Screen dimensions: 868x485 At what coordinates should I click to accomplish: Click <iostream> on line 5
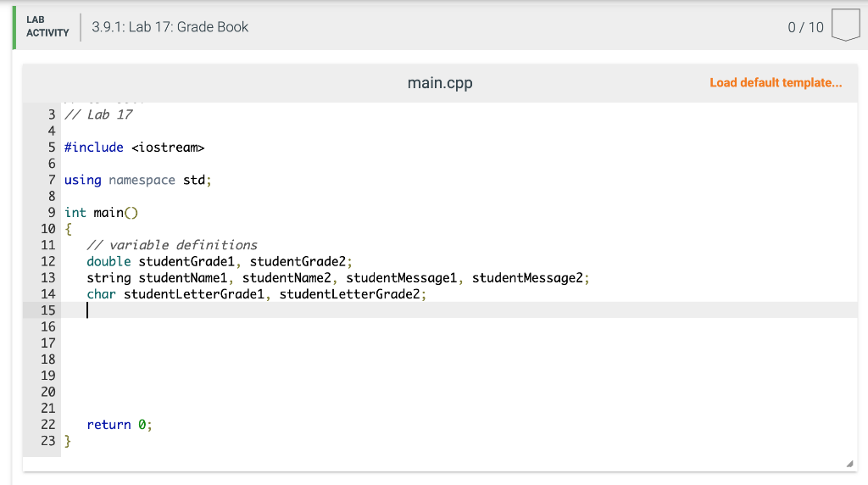click(x=168, y=148)
